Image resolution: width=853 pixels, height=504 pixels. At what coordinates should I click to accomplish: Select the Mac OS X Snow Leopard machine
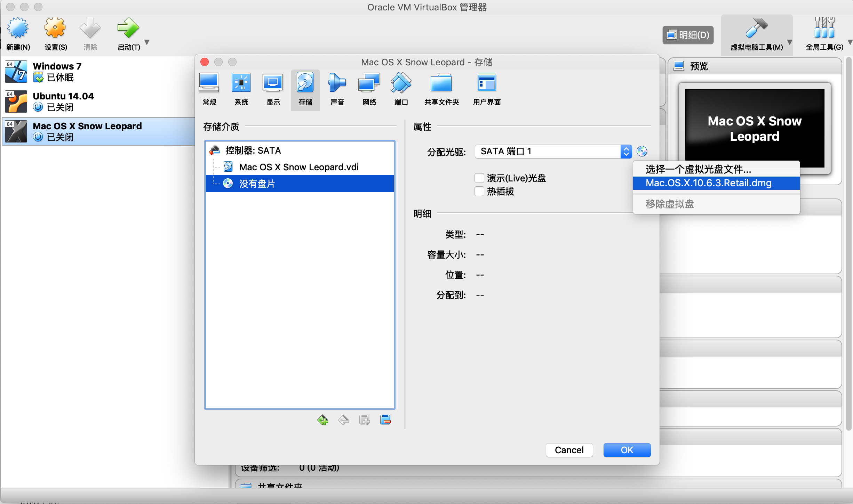click(98, 131)
